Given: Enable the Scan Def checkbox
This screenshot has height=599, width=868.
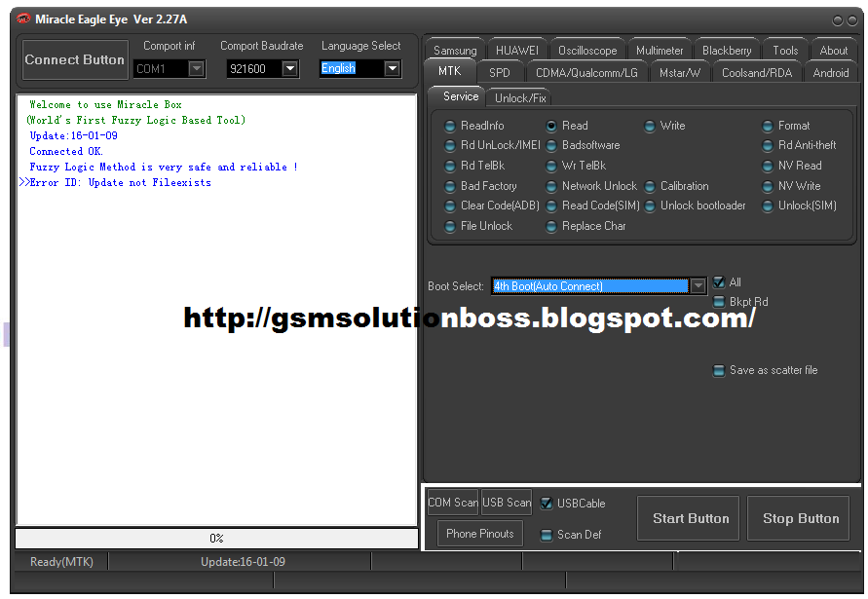Looking at the screenshot, I should [x=547, y=535].
